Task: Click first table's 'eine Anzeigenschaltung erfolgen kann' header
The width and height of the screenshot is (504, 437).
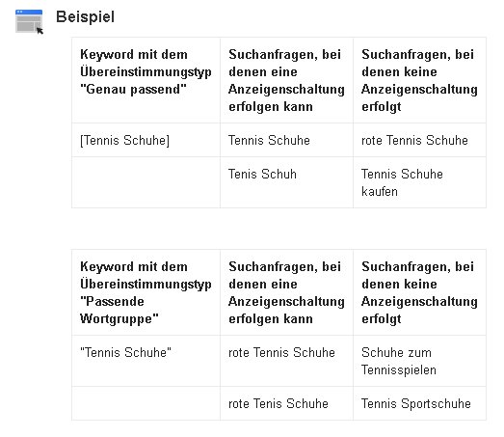Action: click(287, 80)
